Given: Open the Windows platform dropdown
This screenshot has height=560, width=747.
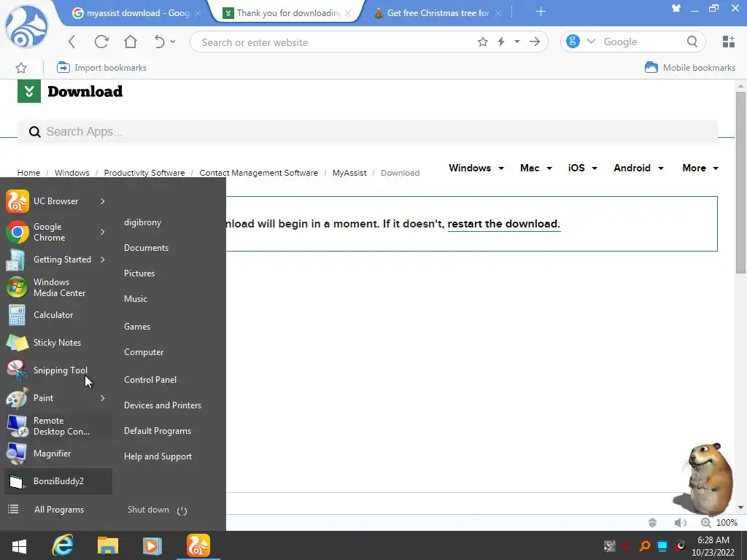Looking at the screenshot, I should tap(476, 168).
